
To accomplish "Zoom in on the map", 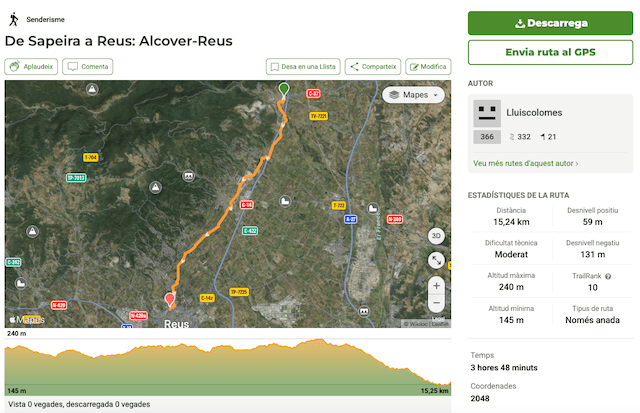I will click(x=436, y=285).
